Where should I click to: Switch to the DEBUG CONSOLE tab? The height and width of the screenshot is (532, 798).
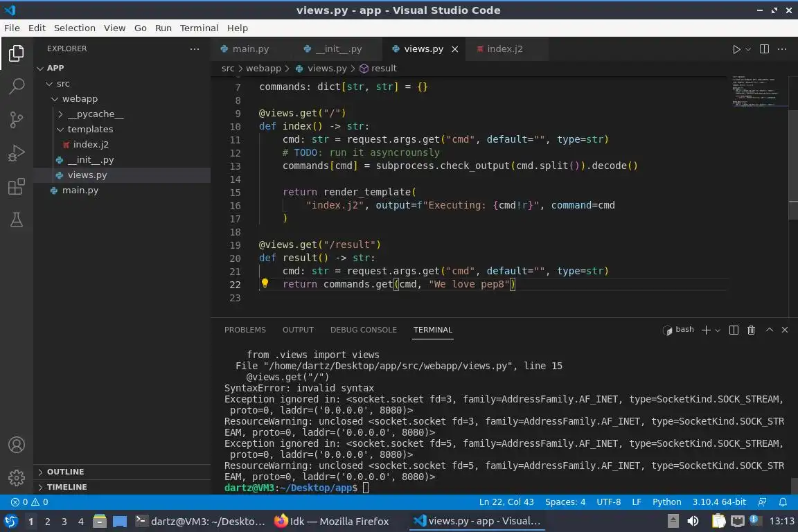pos(364,330)
